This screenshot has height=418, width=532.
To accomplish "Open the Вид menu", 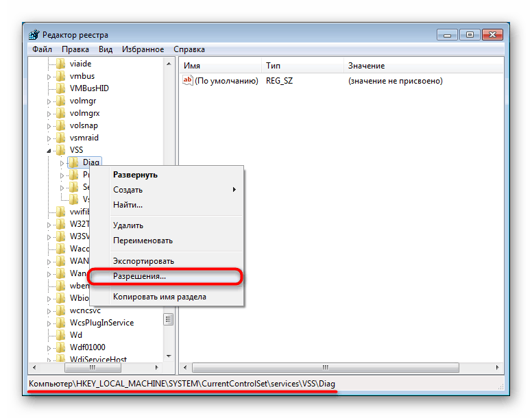I will click(106, 49).
